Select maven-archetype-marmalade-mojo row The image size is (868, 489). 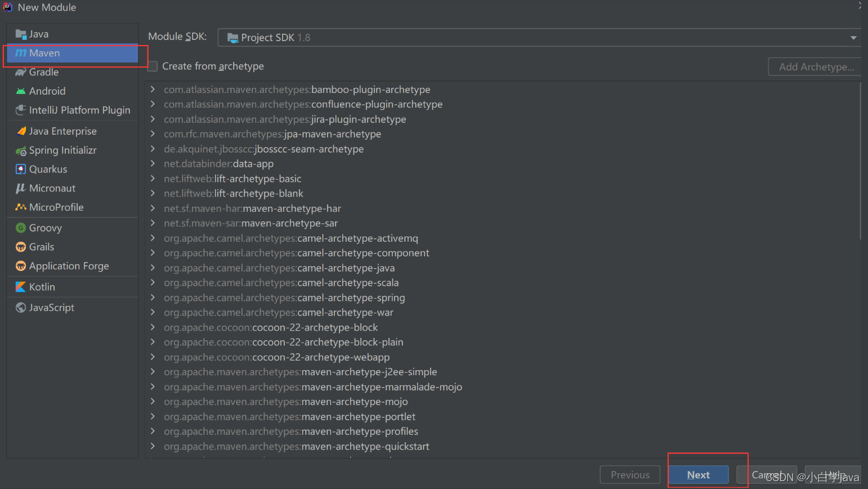[x=503, y=387]
